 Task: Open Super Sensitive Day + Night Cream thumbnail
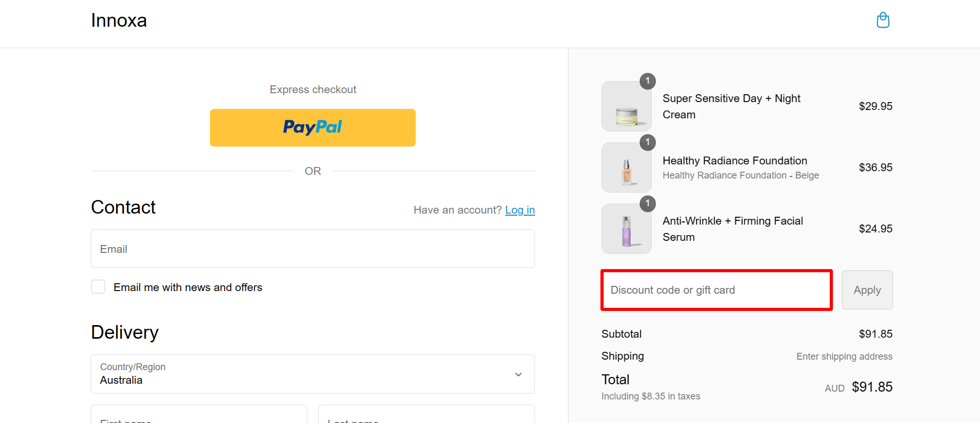(x=627, y=106)
